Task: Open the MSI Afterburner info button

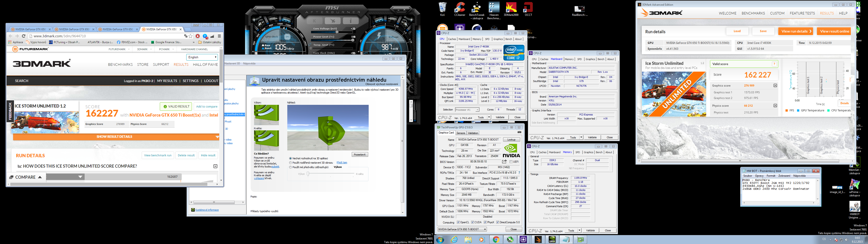Action: click(350, 21)
